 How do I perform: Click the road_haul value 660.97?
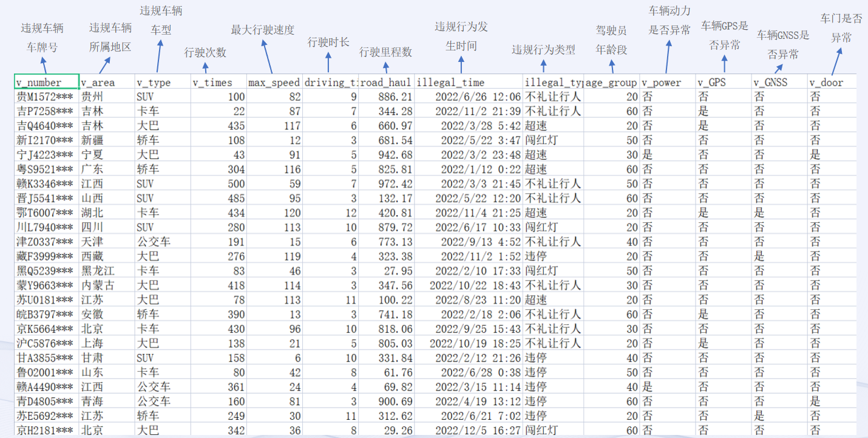[386, 126]
